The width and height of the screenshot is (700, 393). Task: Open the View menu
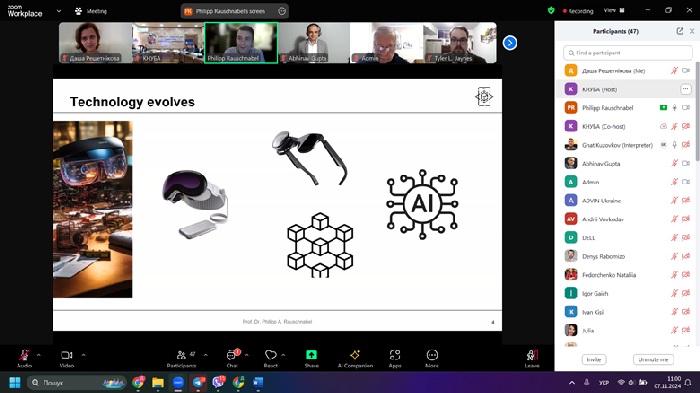(x=614, y=10)
